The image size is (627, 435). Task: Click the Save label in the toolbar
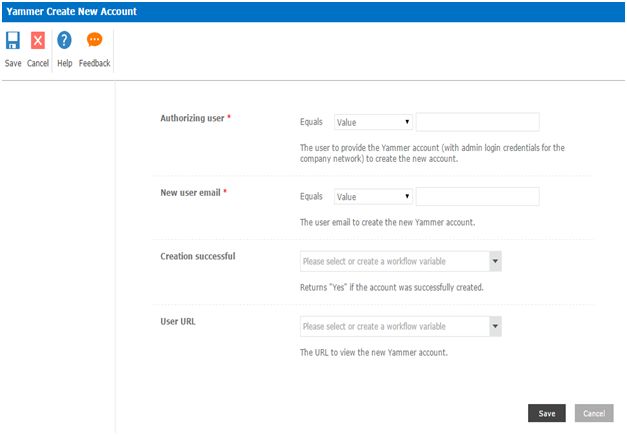pos(13,63)
